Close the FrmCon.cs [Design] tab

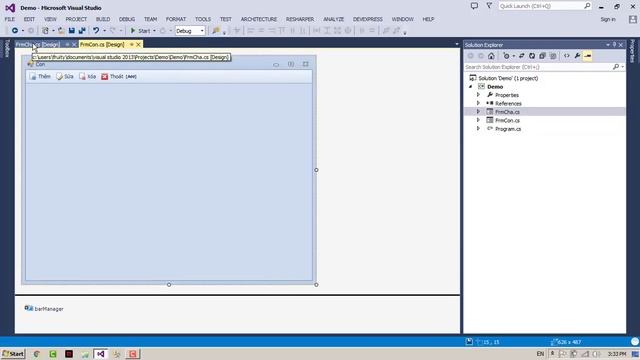tap(138, 44)
